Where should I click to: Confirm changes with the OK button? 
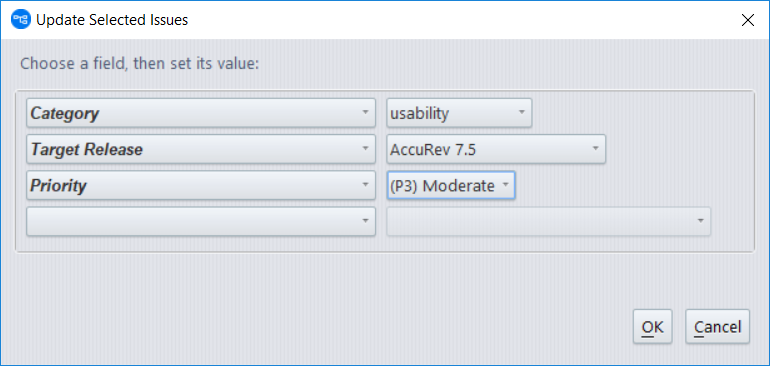coord(653,326)
